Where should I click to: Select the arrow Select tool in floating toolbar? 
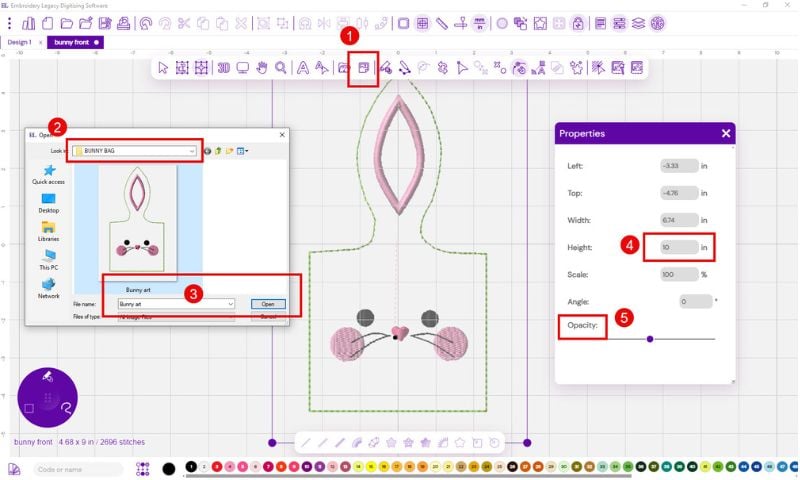[163, 68]
